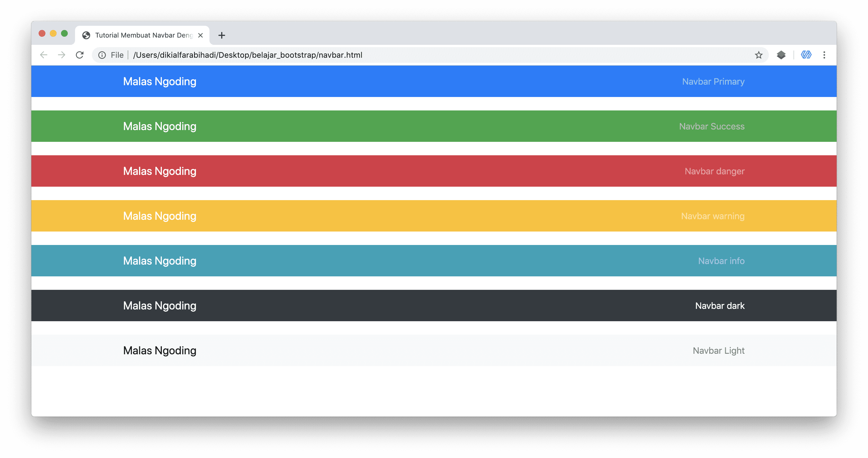Image resolution: width=868 pixels, height=458 pixels.
Task: Close the Tutorial Membuat Navbar tab
Action: coord(200,35)
